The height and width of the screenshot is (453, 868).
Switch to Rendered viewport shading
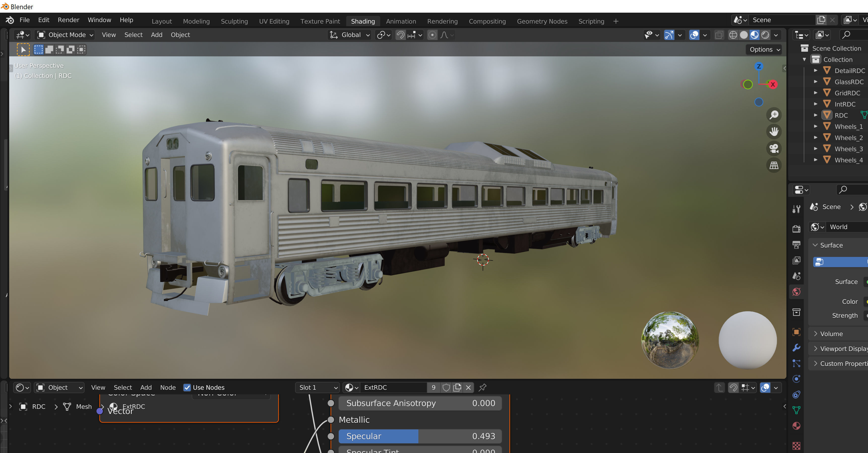click(x=765, y=35)
